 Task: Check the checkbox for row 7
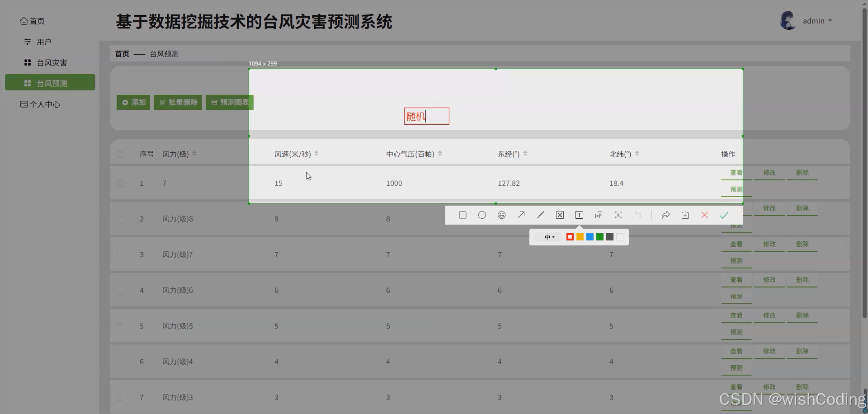click(120, 398)
